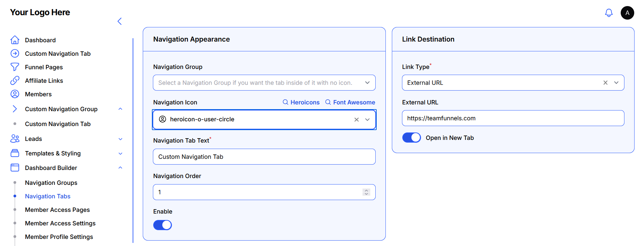644x246 pixels.
Task: Clear the External URL link type selection
Action: 605,83
